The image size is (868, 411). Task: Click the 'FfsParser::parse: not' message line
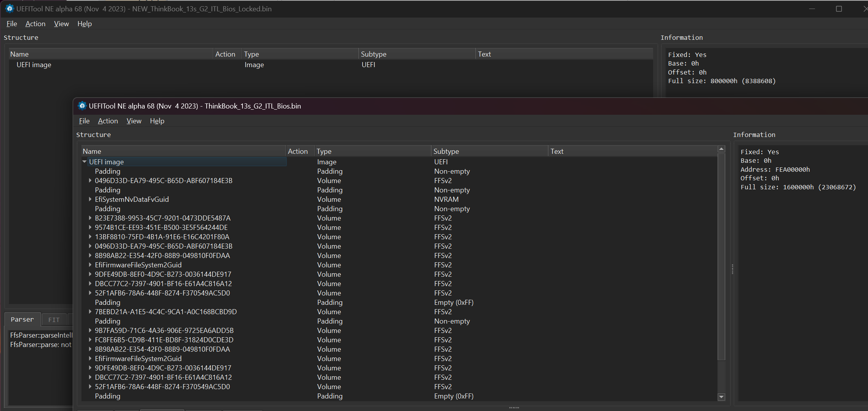(x=41, y=344)
